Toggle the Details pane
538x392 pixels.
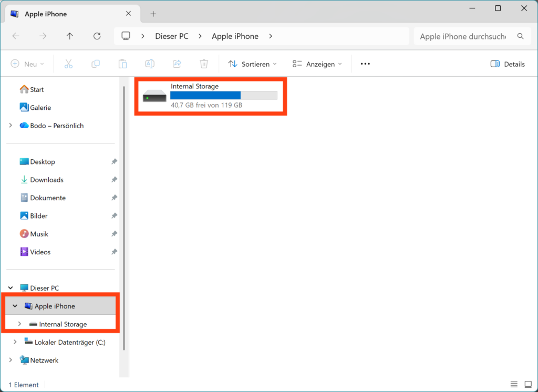(508, 64)
